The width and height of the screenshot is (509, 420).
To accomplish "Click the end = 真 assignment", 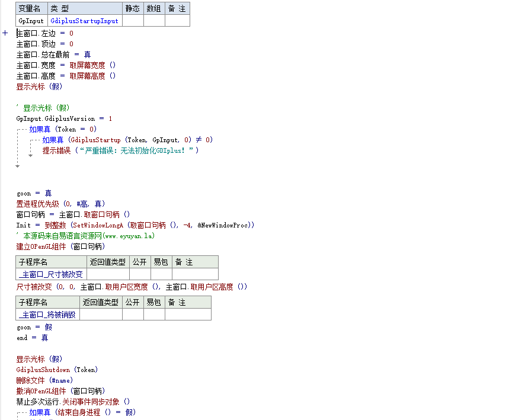I will (32, 338).
